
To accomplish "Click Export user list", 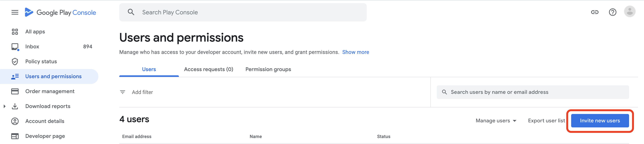I will (546, 121).
